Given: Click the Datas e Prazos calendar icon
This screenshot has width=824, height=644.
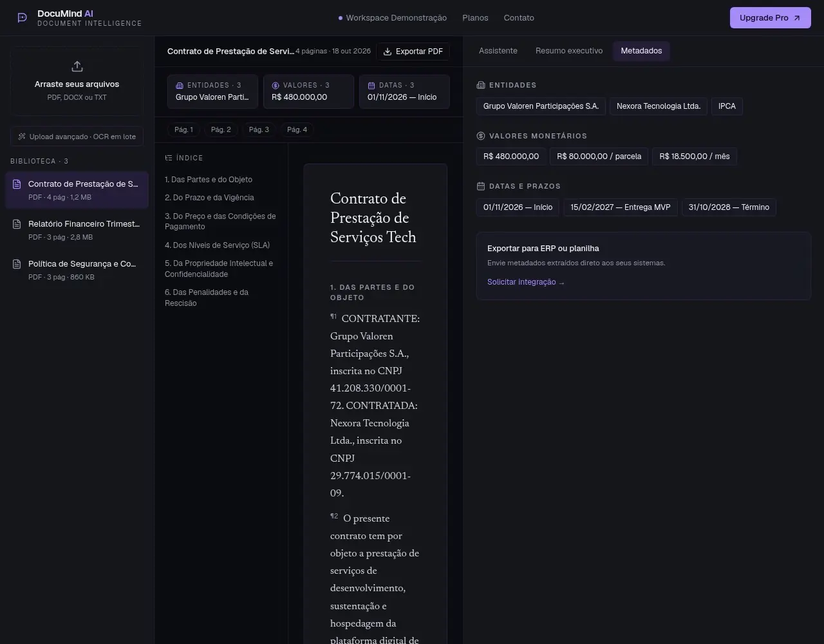Looking at the screenshot, I should coord(480,186).
